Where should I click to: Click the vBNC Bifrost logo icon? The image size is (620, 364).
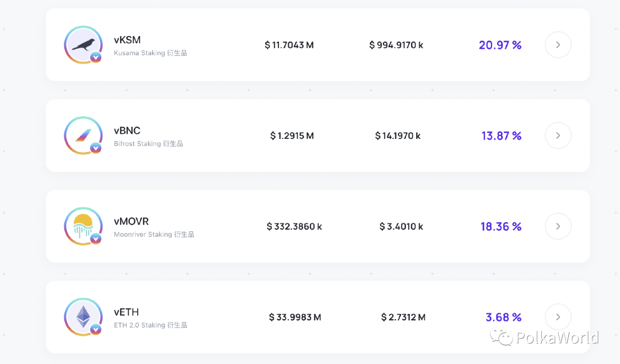click(x=83, y=135)
